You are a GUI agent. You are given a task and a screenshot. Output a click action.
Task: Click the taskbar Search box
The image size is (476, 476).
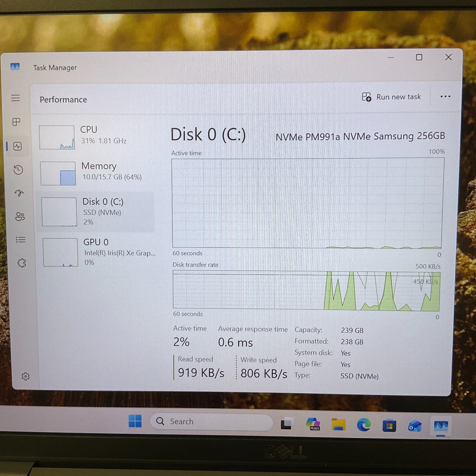[x=212, y=422]
